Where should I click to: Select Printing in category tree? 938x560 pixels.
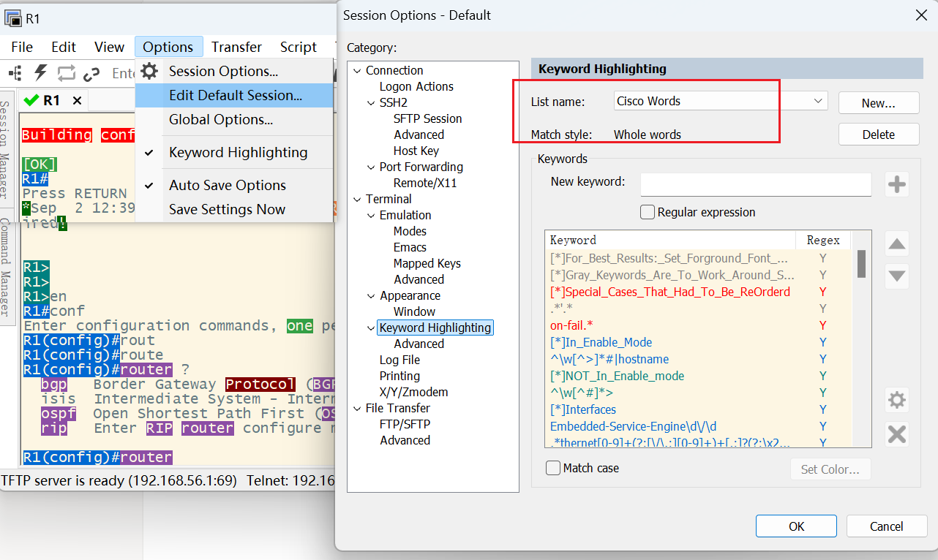[399, 377]
